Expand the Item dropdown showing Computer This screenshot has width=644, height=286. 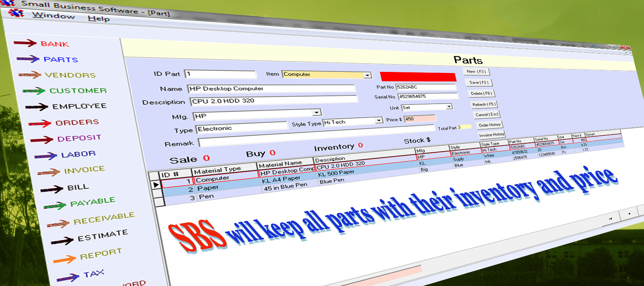[x=367, y=75]
